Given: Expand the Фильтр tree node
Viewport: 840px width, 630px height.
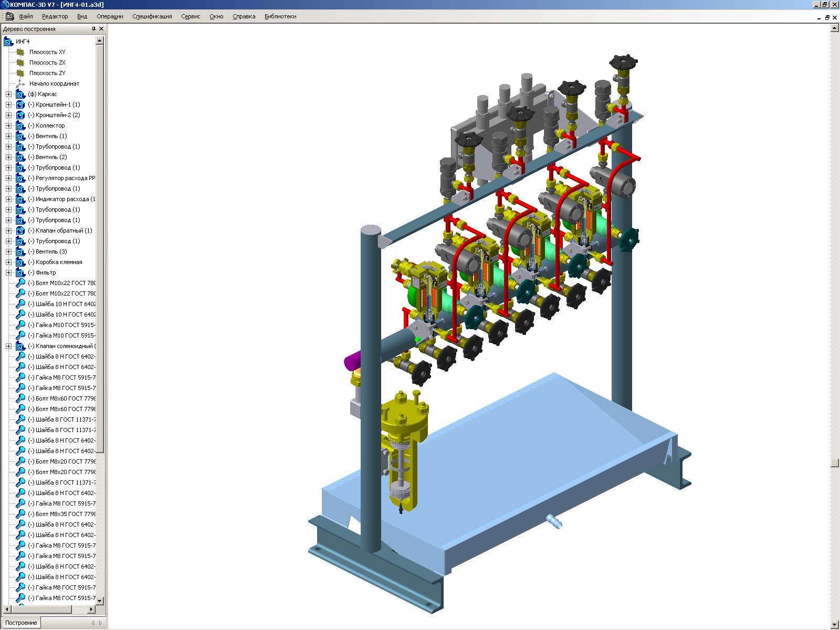Looking at the screenshot, I should click(x=8, y=272).
